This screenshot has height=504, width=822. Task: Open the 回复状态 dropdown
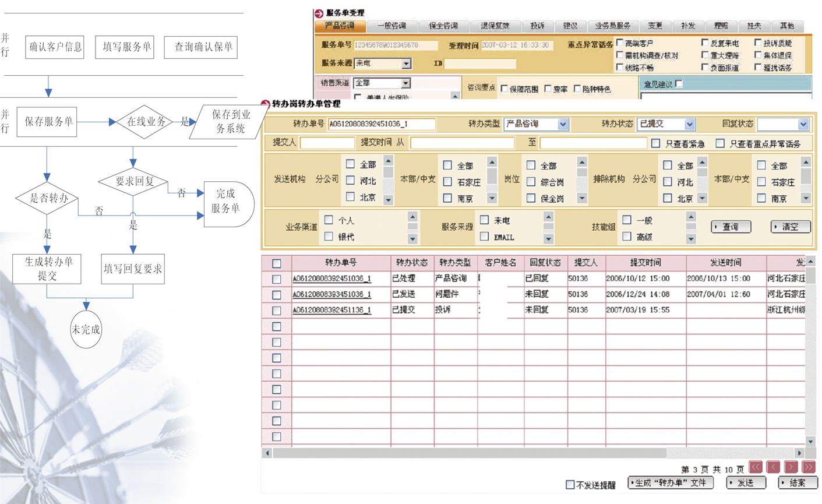click(x=803, y=124)
